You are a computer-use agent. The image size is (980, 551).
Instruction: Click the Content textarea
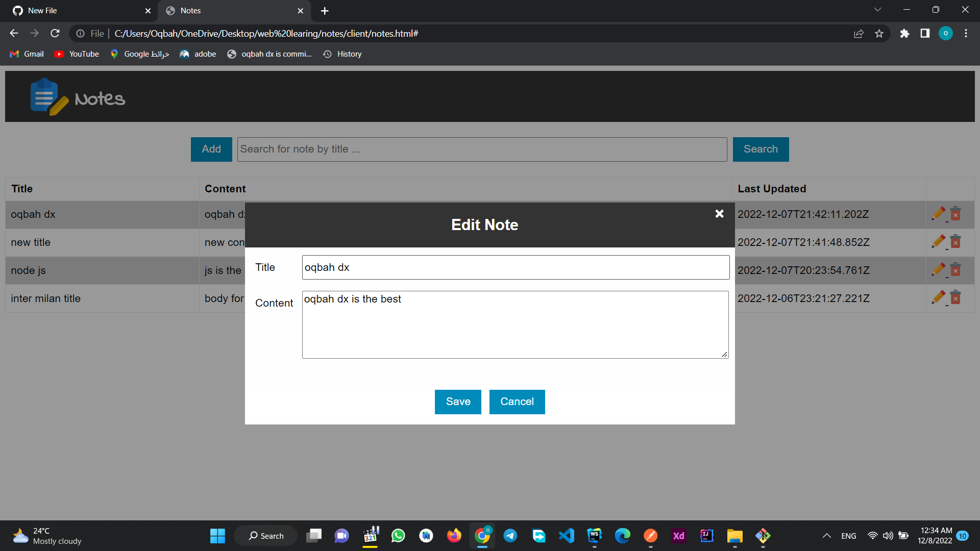click(515, 324)
